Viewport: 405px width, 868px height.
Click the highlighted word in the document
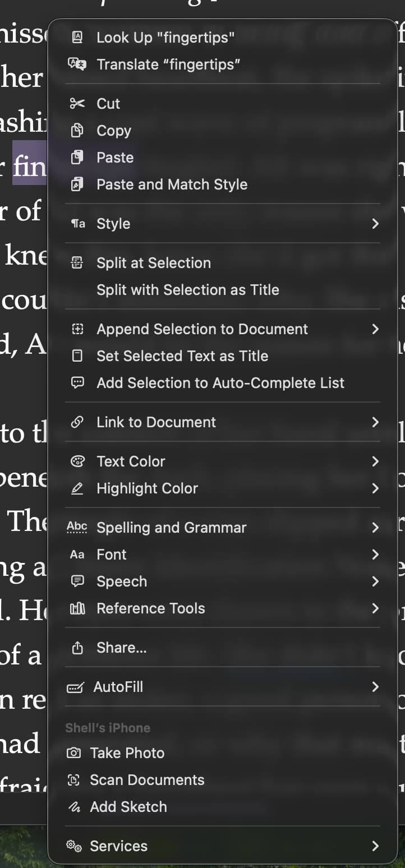tap(29, 168)
